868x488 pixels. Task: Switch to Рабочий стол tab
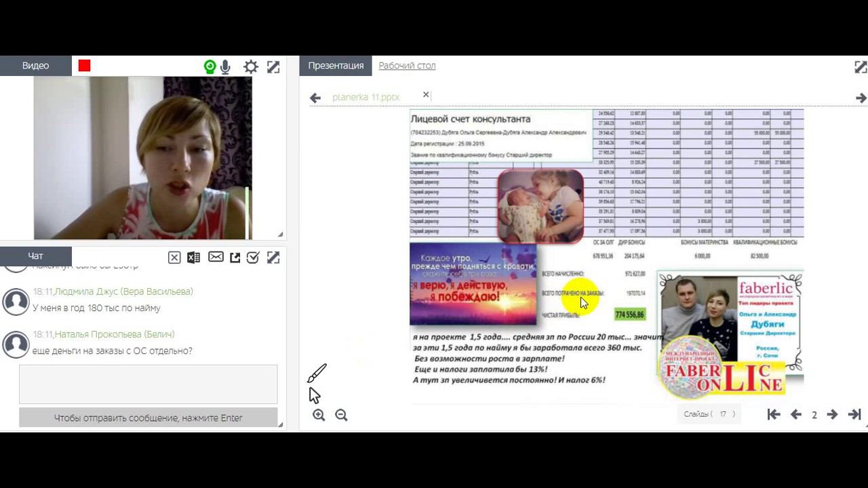coord(407,66)
